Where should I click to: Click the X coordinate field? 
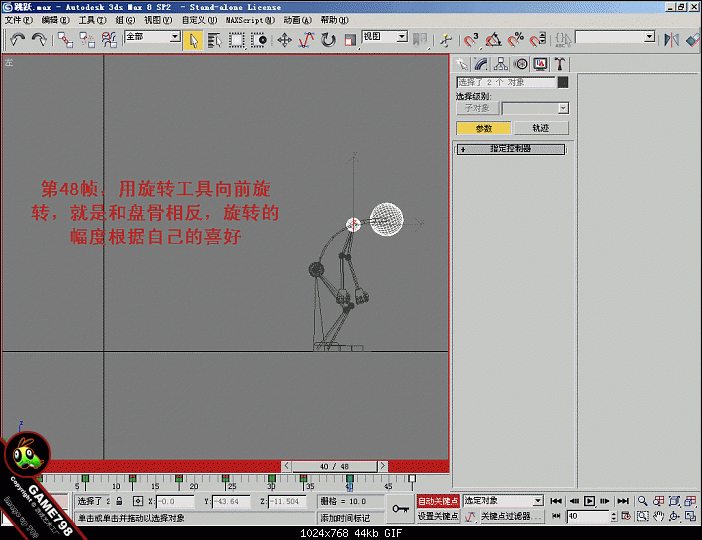(x=175, y=501)
